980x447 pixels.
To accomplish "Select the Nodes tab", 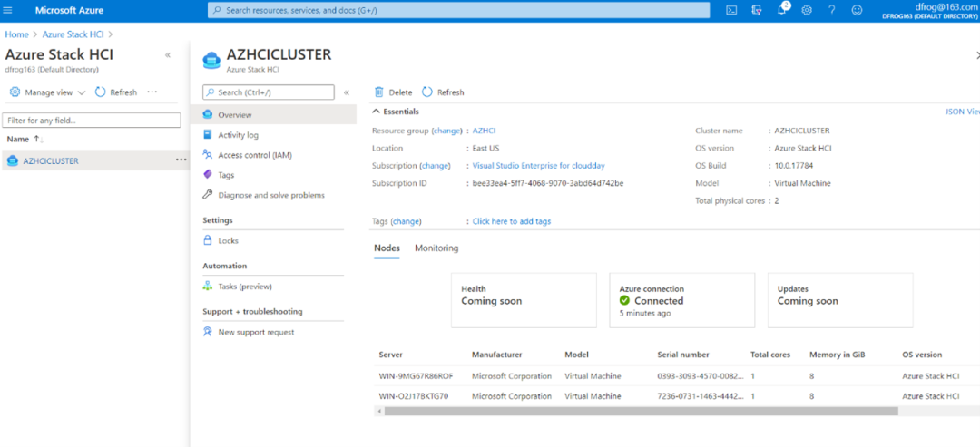I will pyautogui.click(x=387, y=248).
